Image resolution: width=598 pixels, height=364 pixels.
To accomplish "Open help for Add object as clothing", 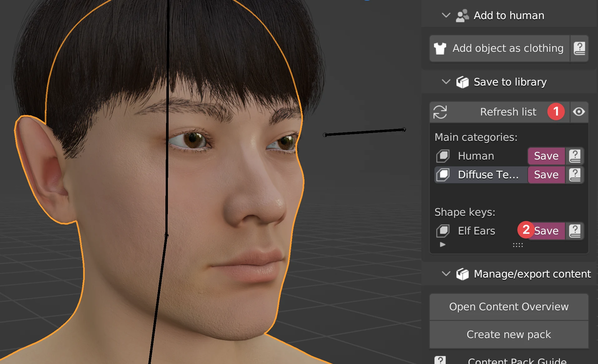I will pos(579,48).
